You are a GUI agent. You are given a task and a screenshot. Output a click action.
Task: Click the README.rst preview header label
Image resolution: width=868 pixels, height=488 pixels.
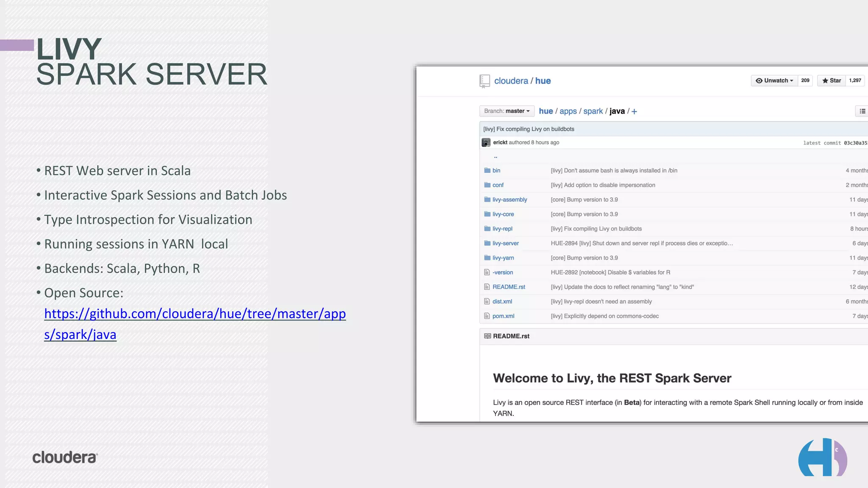point(511,336)
